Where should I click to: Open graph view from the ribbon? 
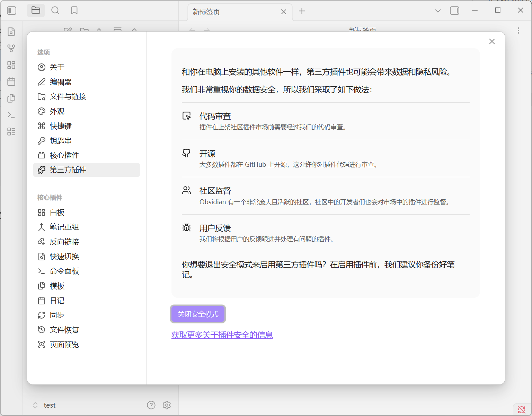tap(11, 48)
